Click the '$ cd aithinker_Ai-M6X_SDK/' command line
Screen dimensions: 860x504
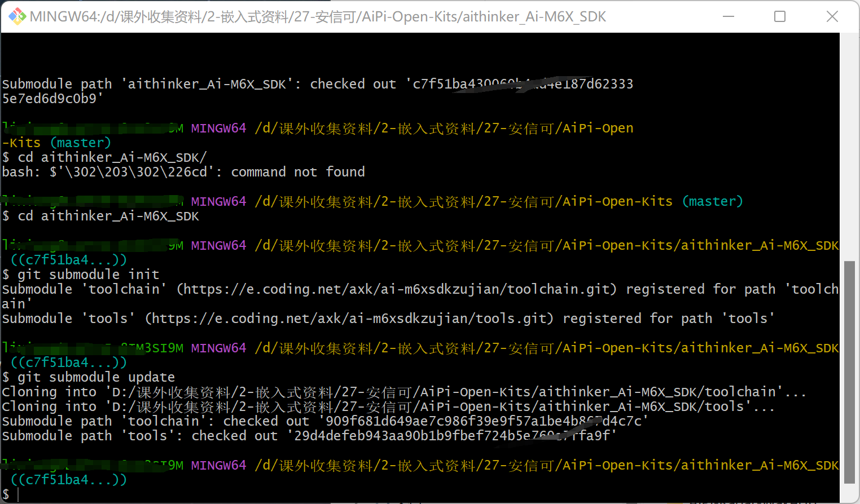tap(104, 157)
